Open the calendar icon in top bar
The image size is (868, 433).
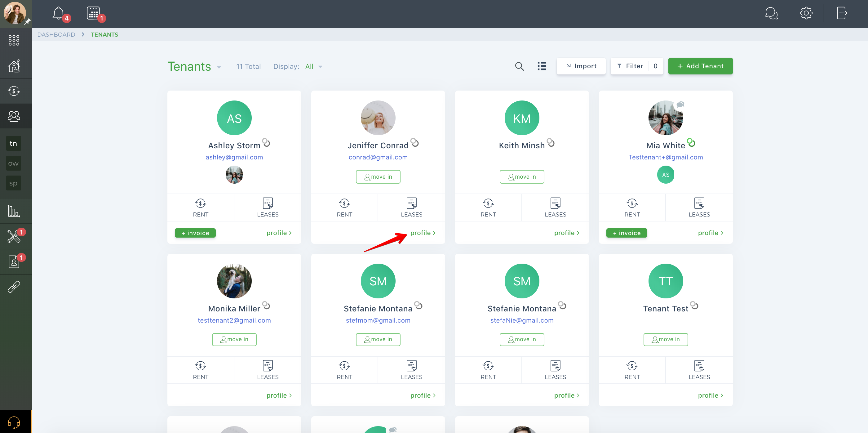pyautogui.click(x=93, y=13)
